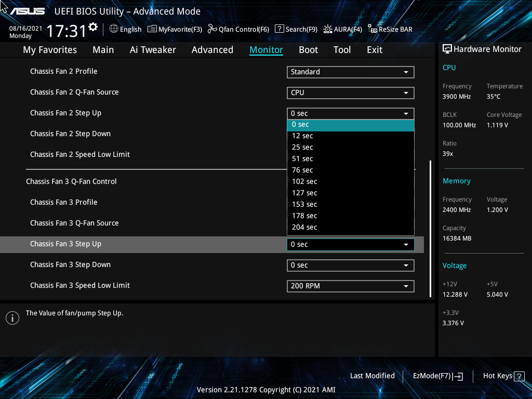Open Chassis Fan 2 Profile dropdown

[x=351, y=72]
